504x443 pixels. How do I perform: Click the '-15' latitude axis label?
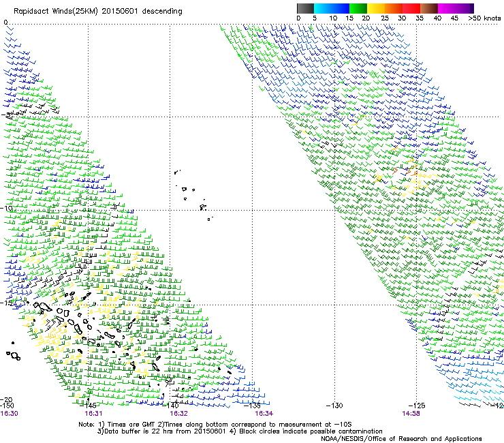tap(6, 303)
